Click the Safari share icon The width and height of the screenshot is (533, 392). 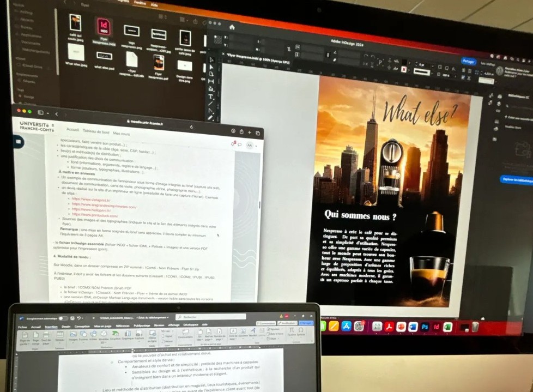point(241,131)
